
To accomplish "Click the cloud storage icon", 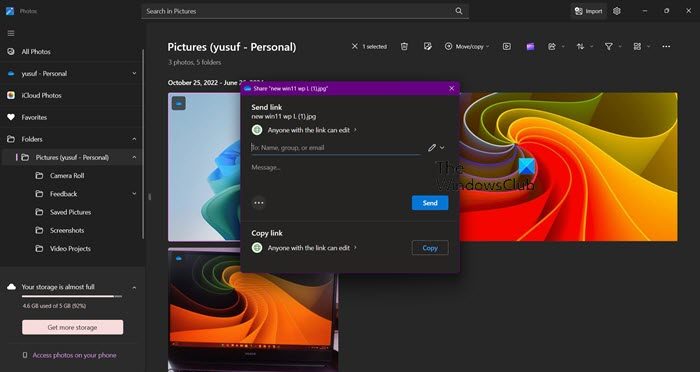I will (x=11, y=287).
